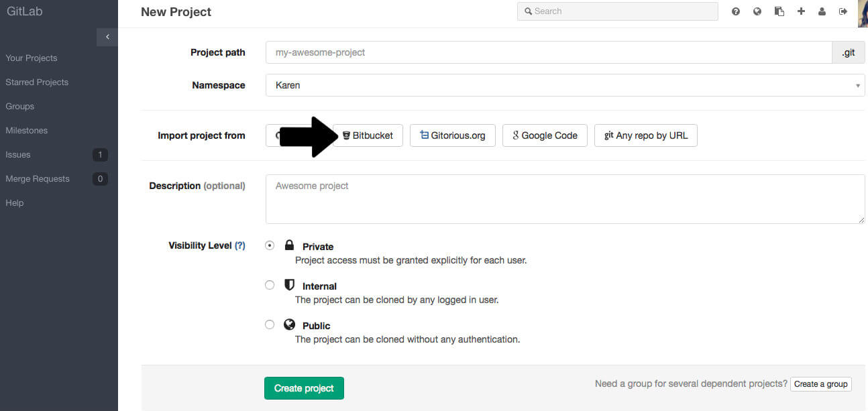Select Private visibility level
Viewport: 868px width, 411px height.
point(270,245)
